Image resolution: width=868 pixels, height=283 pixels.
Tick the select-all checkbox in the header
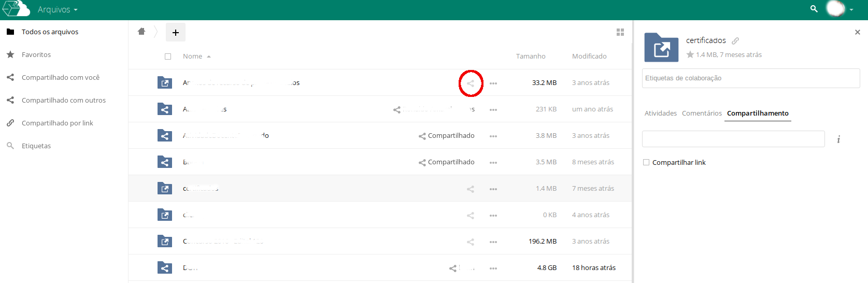click(x=168, y=56)
